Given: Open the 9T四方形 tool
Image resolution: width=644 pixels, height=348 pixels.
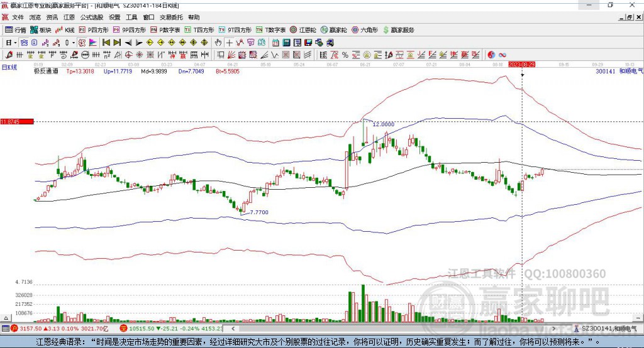Looking at the screenshot, I should pyautogui.click(x=235, y=30).
